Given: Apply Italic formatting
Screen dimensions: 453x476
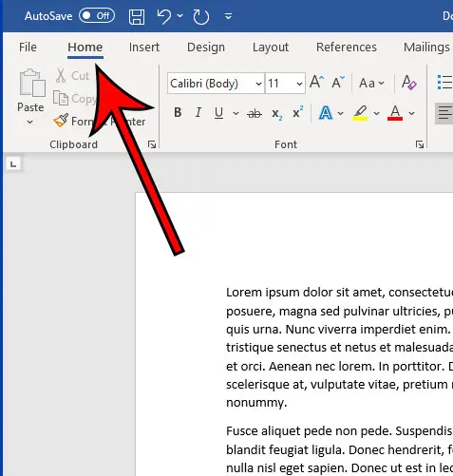Looking at the screenshot, I should tap(198, 112).
